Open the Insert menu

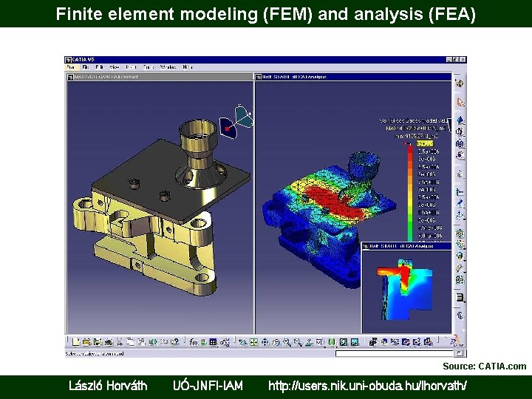pos(132,67)
